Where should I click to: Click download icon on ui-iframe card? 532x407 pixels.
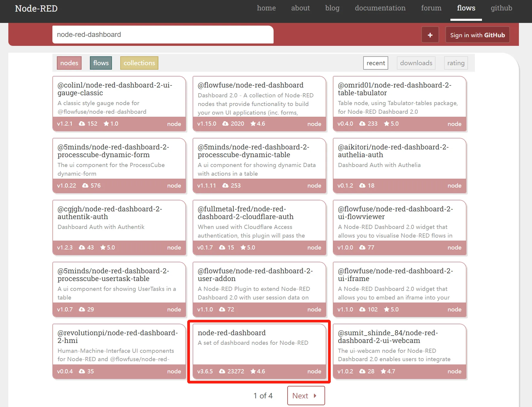point(362,309)
